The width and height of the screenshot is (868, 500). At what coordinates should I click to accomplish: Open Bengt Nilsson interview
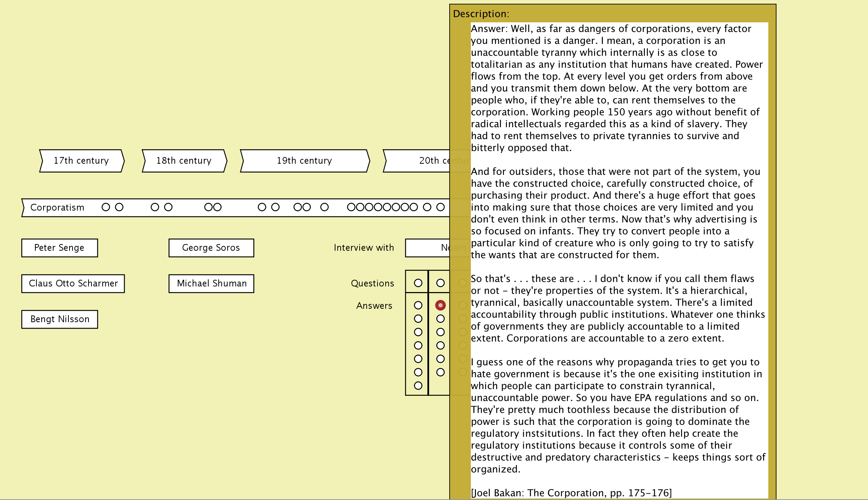[60, 319]
